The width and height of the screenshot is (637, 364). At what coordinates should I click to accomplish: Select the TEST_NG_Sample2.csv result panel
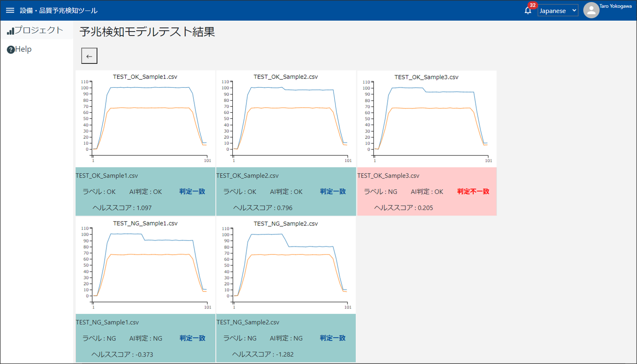point(286,338)
